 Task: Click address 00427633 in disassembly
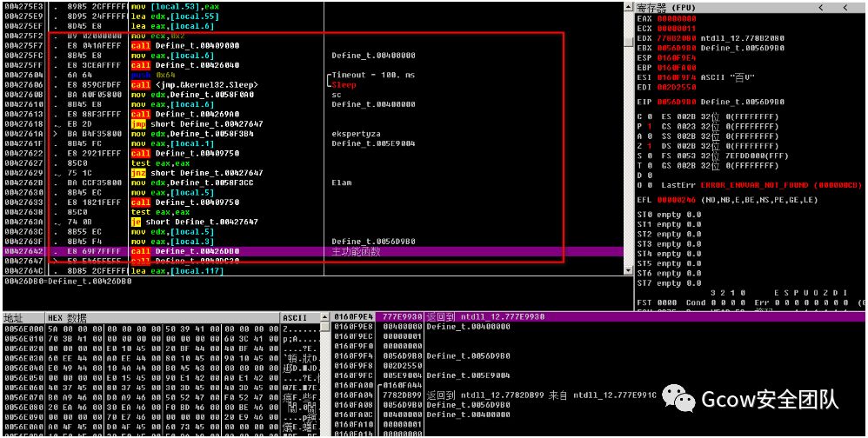tap(23, 202)
